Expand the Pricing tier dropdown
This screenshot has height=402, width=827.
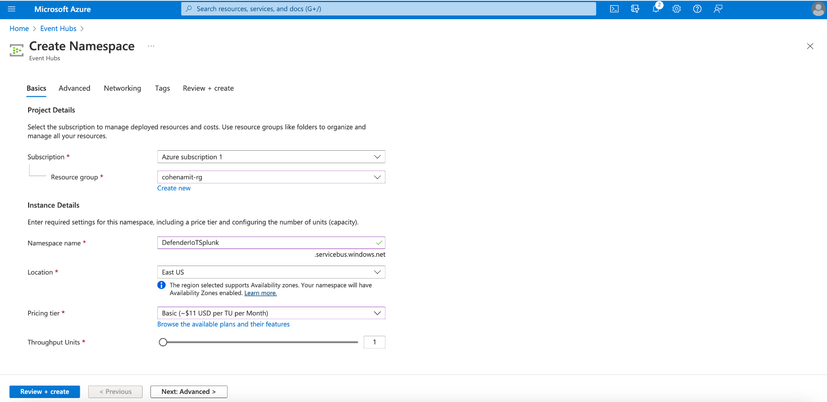pos(271,313)
